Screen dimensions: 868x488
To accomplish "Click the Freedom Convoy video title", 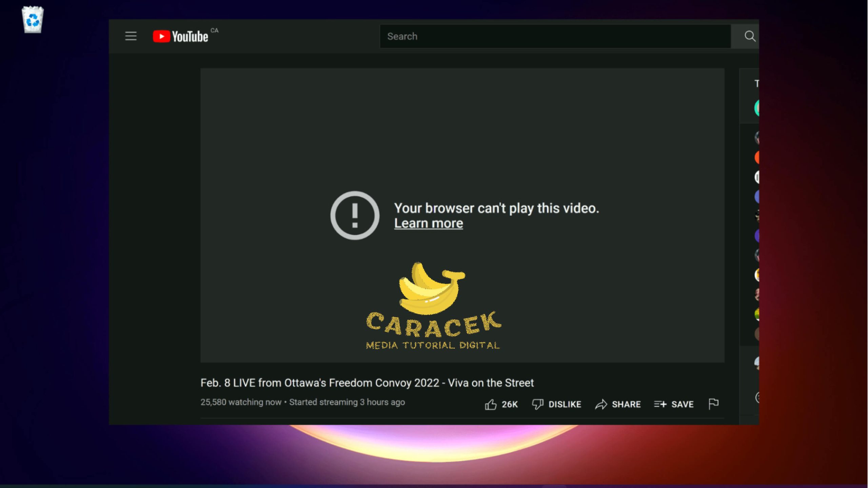I will (367, 383).
